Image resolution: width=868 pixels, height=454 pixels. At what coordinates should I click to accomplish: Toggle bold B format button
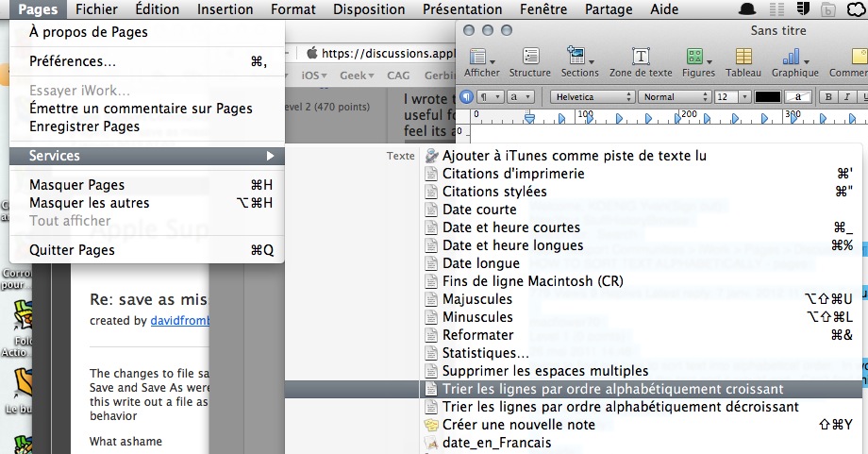[x=828, y=97]
